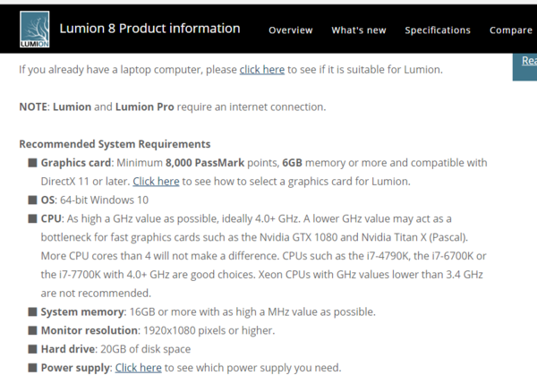Click the bullet icon beside Graphics card
Viewport: 537px width, 392px height.
tap(32, 163)
